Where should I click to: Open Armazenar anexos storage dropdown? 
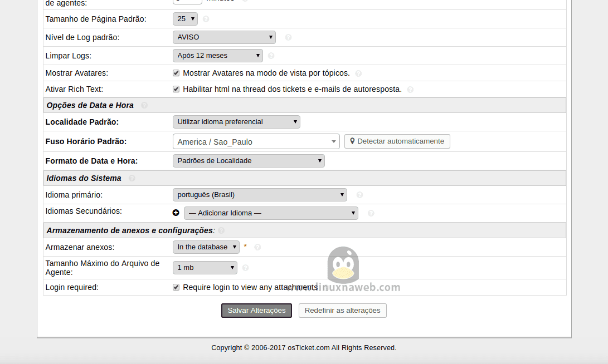coord(206,247)
